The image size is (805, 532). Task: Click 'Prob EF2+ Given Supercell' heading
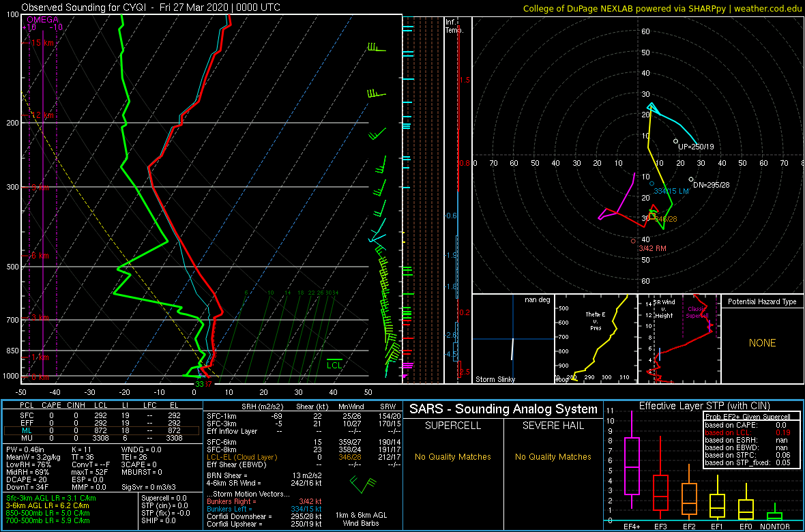[748, 417]
